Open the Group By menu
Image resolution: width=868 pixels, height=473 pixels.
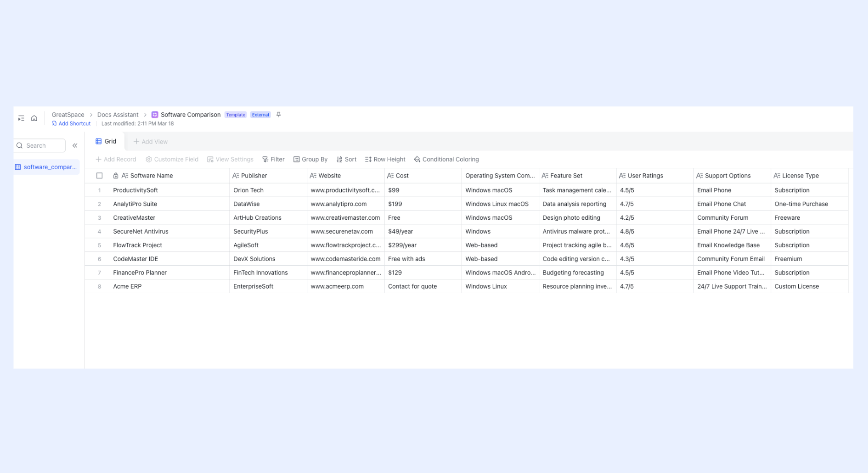pyautogui.click(x=311, y=159)
